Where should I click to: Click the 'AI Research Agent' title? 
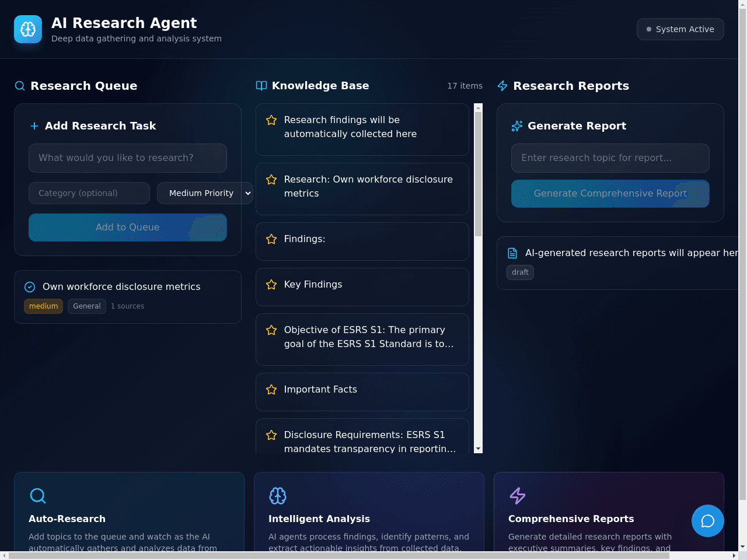(x=124, y=23)
